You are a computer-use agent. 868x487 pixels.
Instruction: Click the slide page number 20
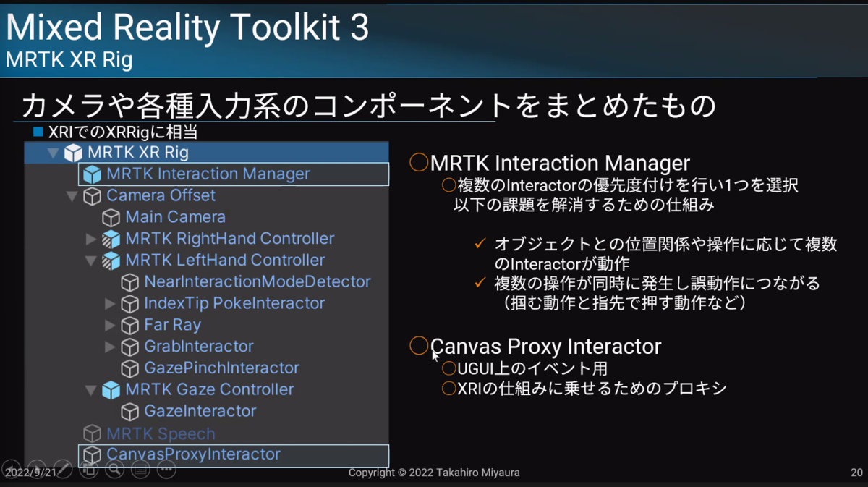click(x=856, y=473)
